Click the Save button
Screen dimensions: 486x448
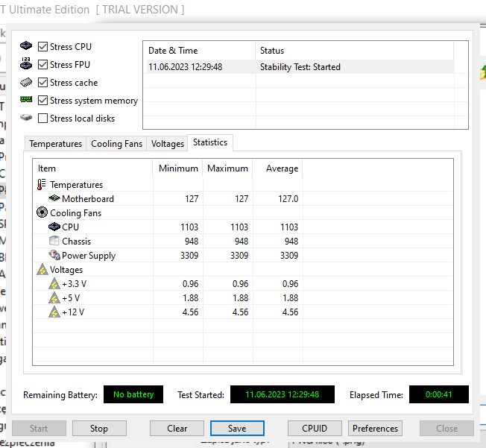pos(237,429)
